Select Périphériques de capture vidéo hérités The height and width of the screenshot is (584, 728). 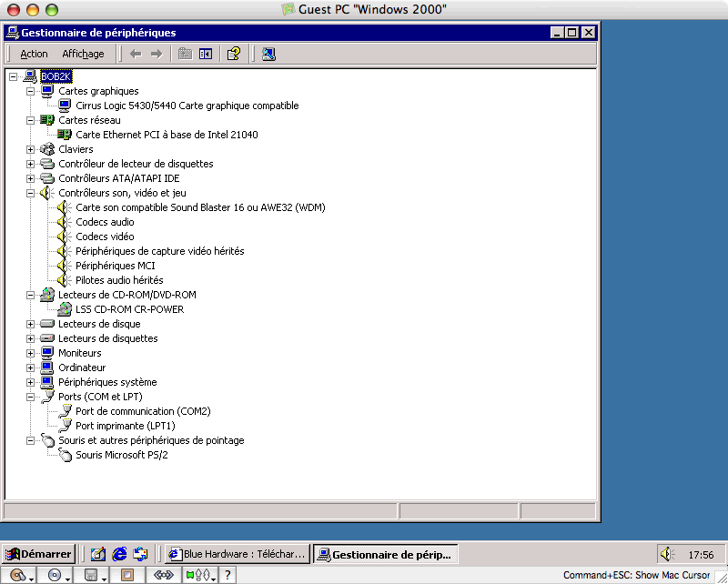160,251
